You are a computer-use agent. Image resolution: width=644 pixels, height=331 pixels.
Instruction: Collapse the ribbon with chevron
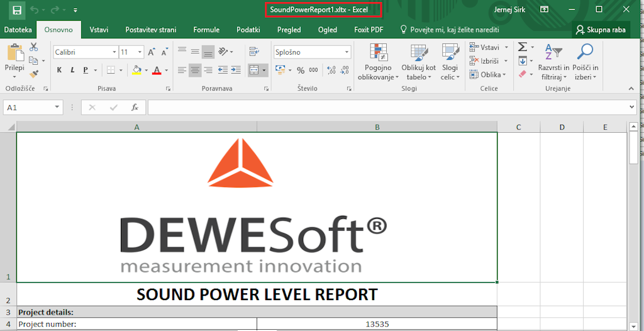click(631, 88)
